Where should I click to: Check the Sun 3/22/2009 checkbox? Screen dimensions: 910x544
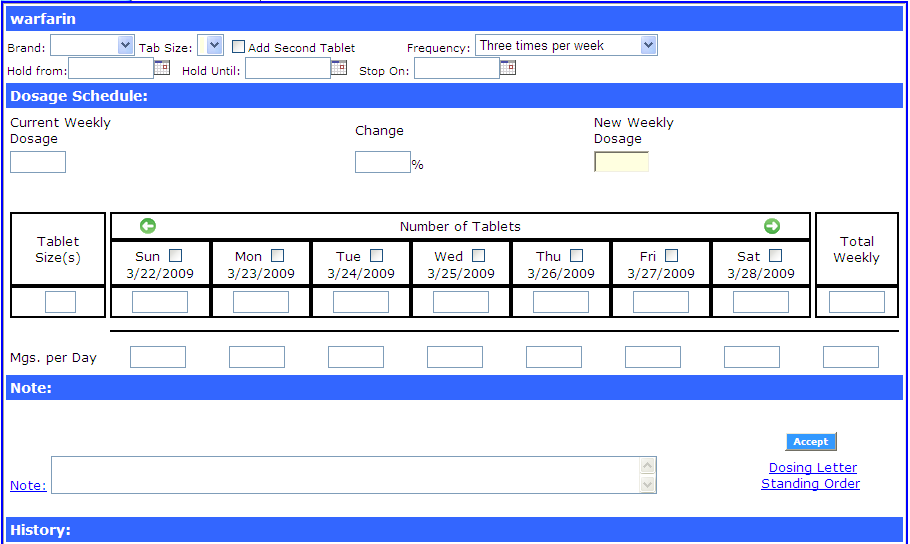point(176,256)
